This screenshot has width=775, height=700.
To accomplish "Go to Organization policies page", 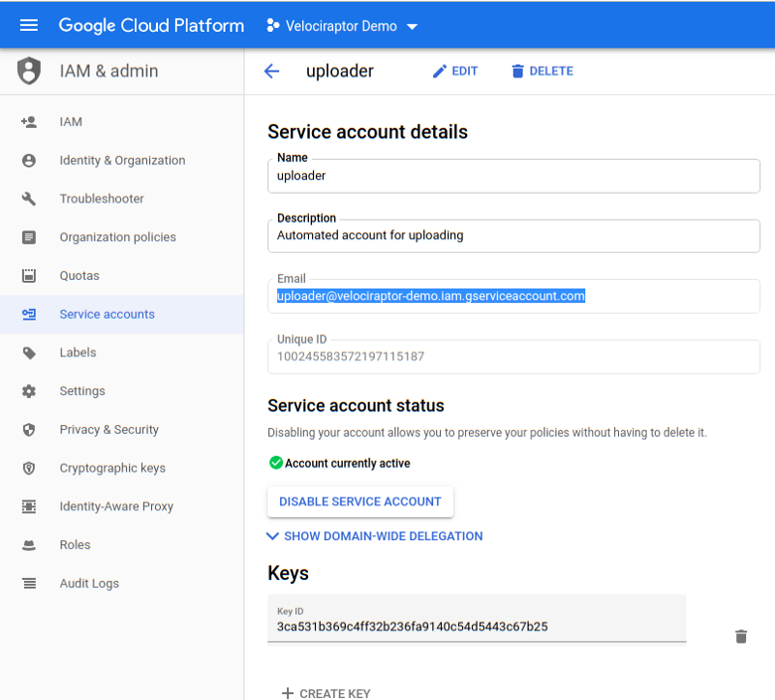I will click(x=117, y=237).
